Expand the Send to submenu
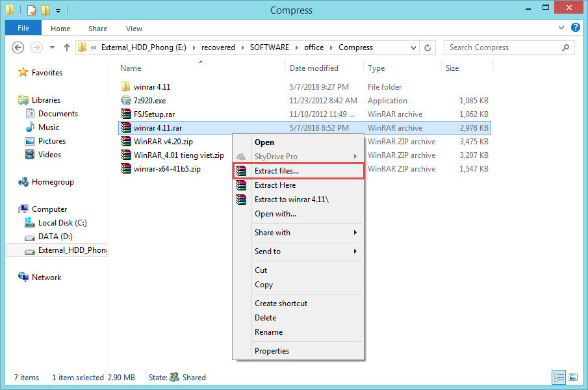The height and width of the screenshot is (390, 588). click(298, 252)
